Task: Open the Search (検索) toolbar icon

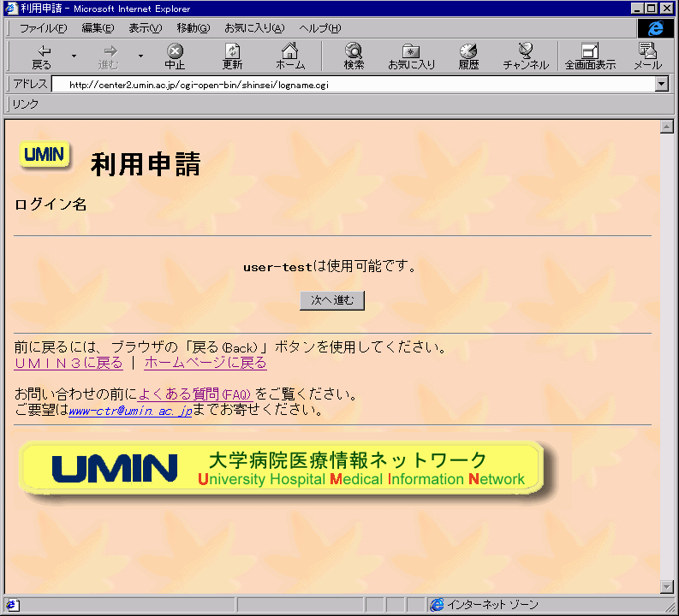Action: click(x=354, y=51)
